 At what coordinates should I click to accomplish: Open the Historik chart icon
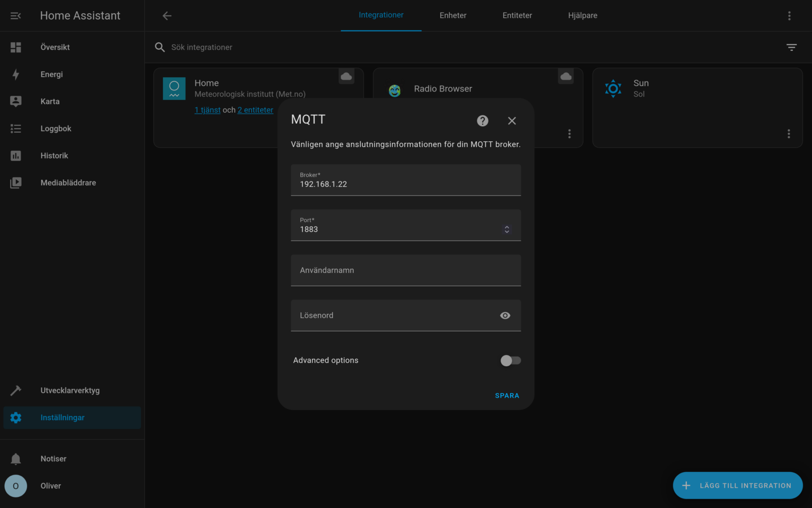tap(16, 155)
